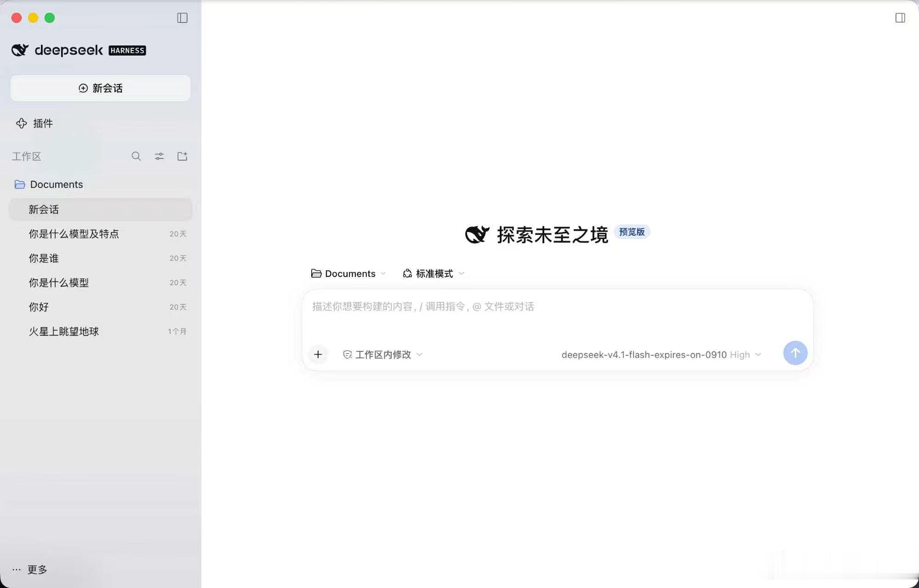The height and width of the screenshot is (588, 919).
Task: Click the 预览版 badge
Action: point(632,232)
